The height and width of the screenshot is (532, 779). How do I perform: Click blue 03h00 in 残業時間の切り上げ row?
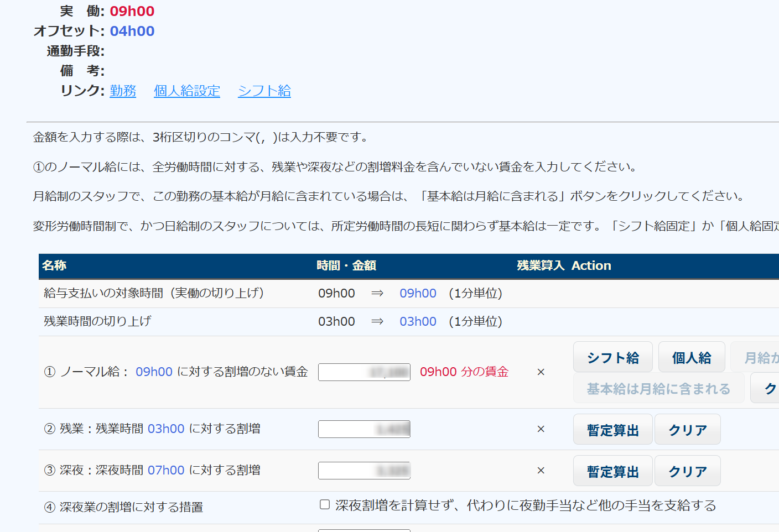click(418, 322)
